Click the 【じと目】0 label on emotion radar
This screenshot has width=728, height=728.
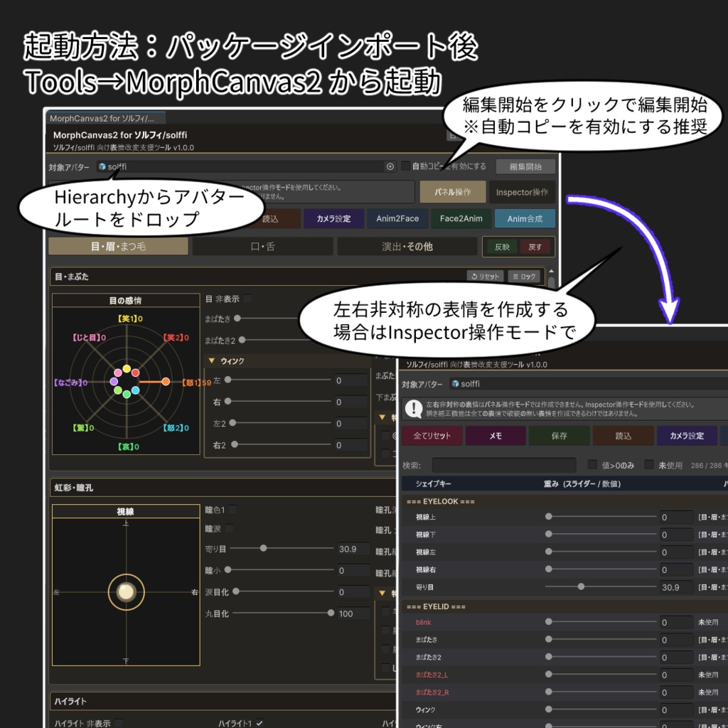(89, 338)
